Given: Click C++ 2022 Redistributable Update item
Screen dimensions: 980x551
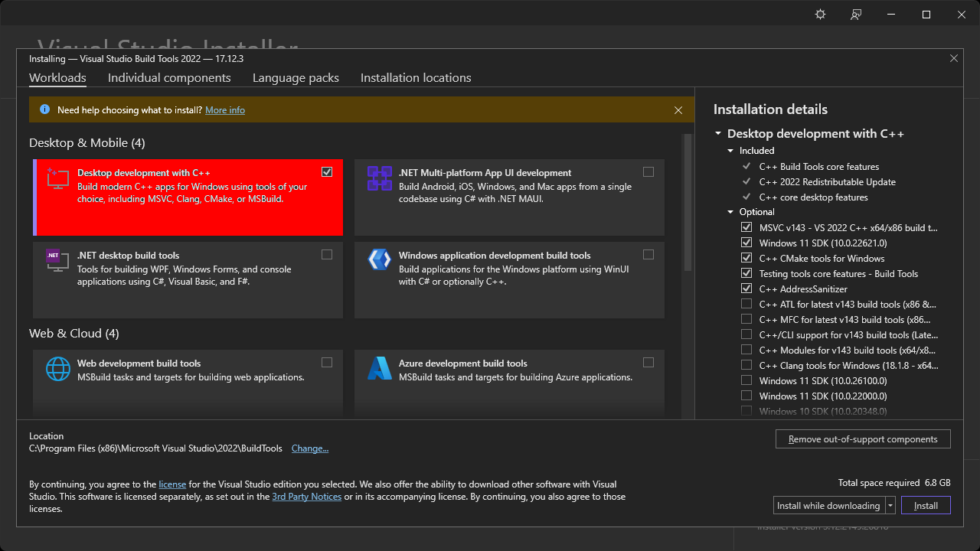Looking at the screenshot, I should 828,181.
